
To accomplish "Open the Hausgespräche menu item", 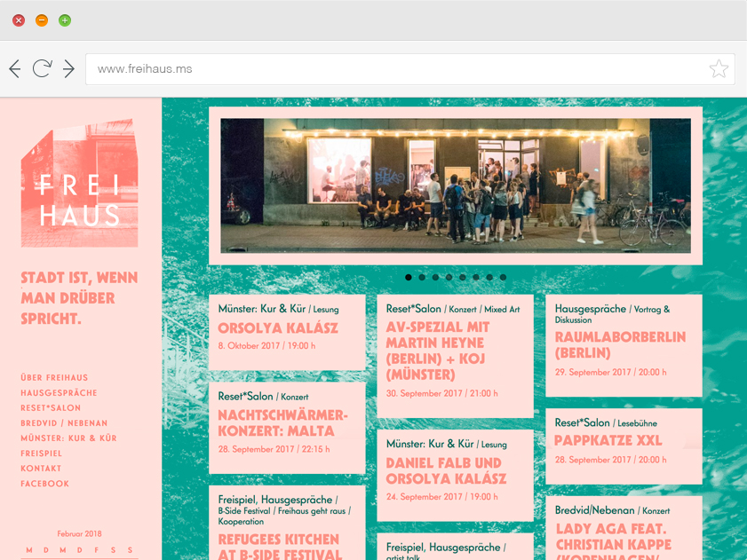I will pos(59,393).
